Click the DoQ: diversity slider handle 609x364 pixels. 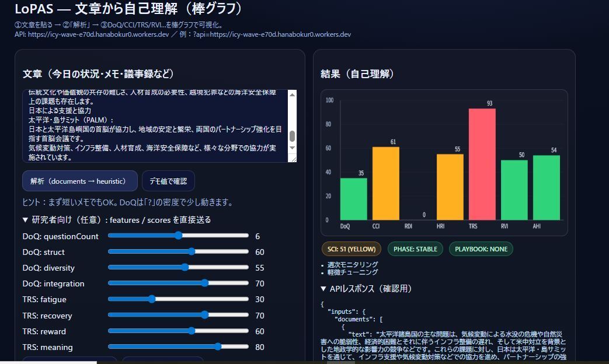[x=185, y=267]
